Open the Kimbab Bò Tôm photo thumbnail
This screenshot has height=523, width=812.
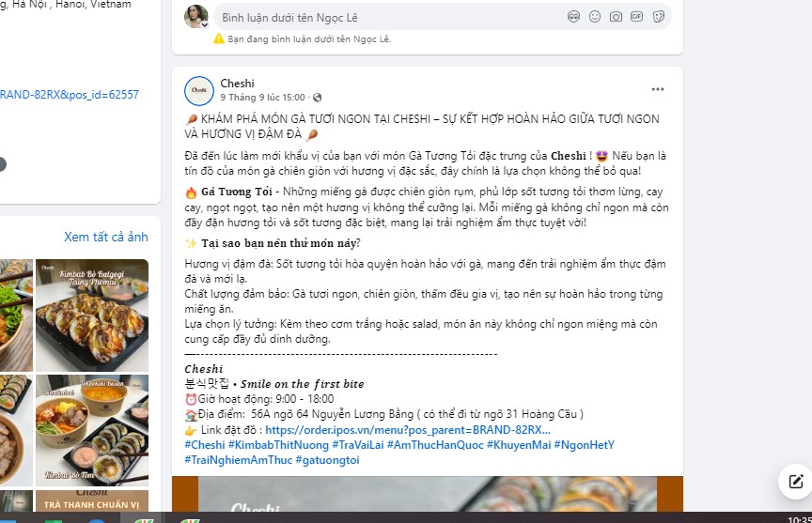pos(92,430)
